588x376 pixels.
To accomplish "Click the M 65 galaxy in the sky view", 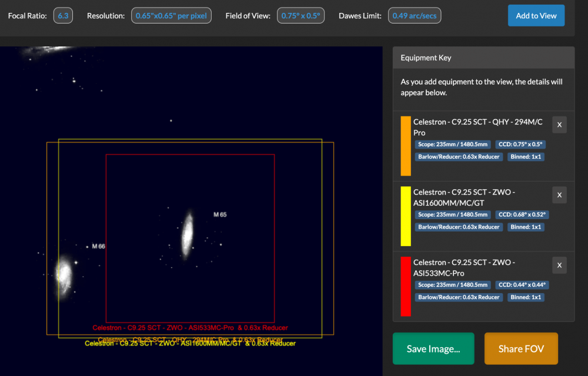I will pos(187,235).
